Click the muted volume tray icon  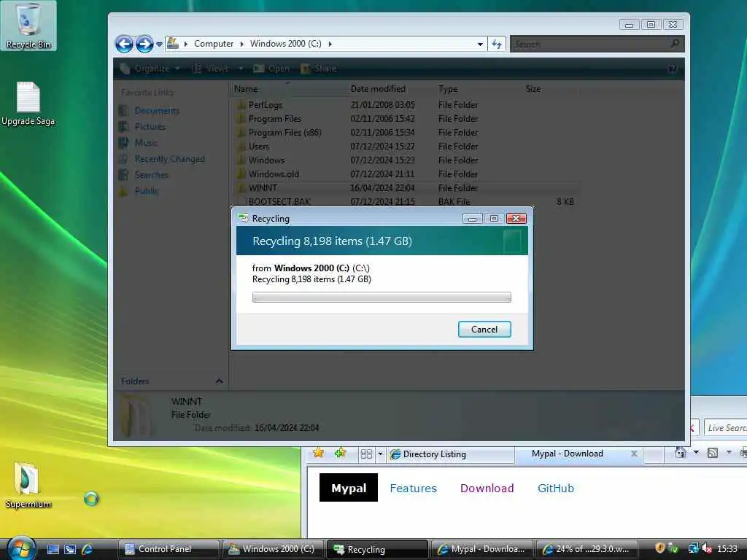pos(707,548)
